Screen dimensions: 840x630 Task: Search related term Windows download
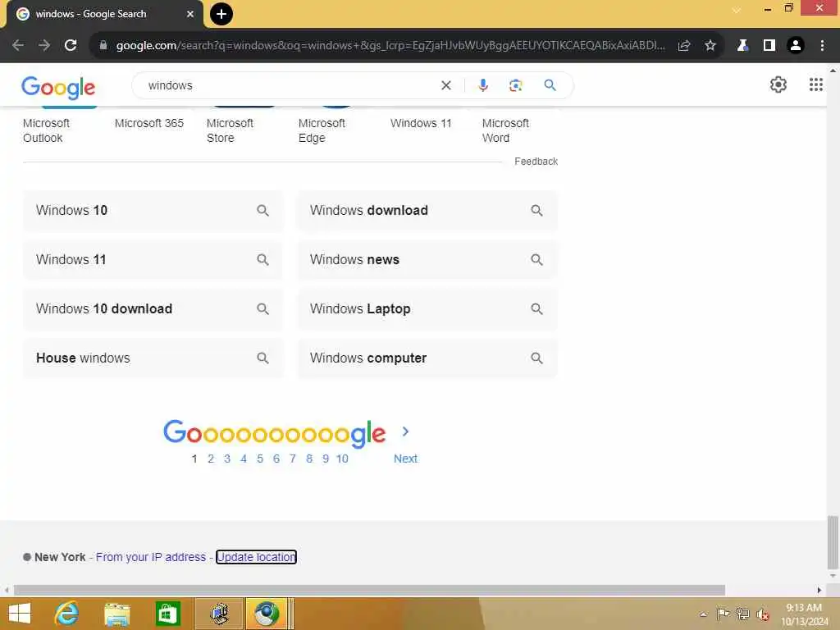[x=427, y=211]
